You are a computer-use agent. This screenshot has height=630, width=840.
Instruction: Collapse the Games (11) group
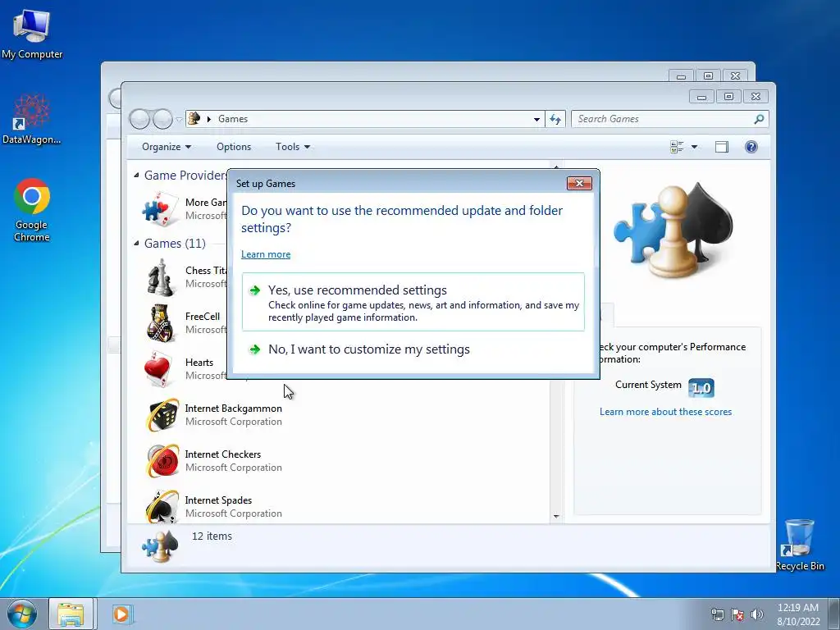pyautogui.click(x=136, y=243)
